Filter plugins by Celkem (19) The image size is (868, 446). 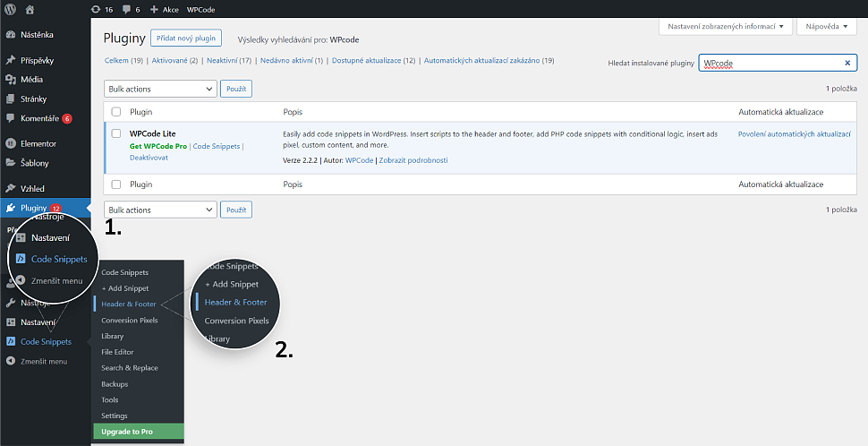click(124, 60)
